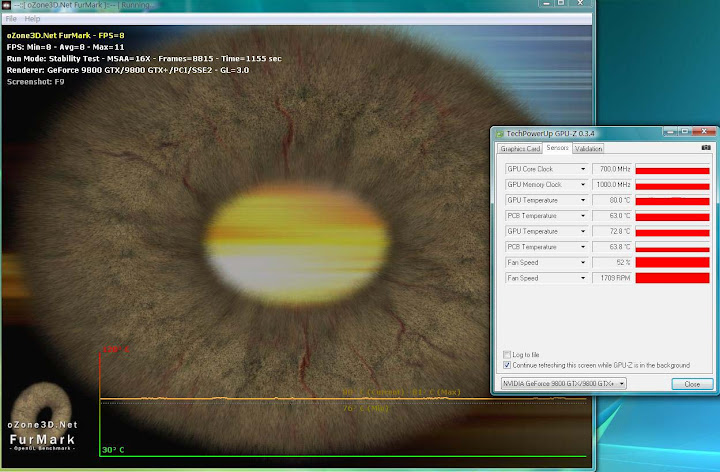Expand the GPU Core Clock sensor dropdown
This screenshot has width=720, height=472.
point(582,170)
